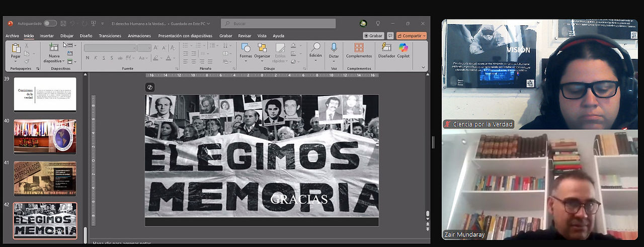
Task: Expand the Compartir dropdown arrow
Action: [424, 36]
